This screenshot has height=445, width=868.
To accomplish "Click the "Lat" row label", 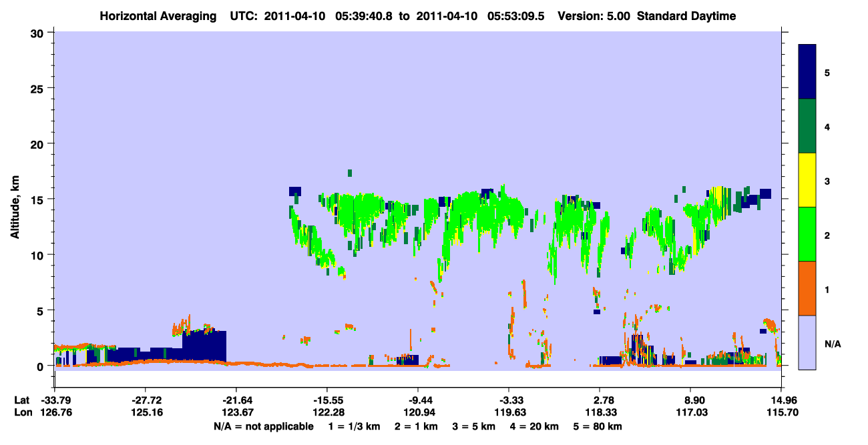I will pyautogui.click(x=21, y=400).
